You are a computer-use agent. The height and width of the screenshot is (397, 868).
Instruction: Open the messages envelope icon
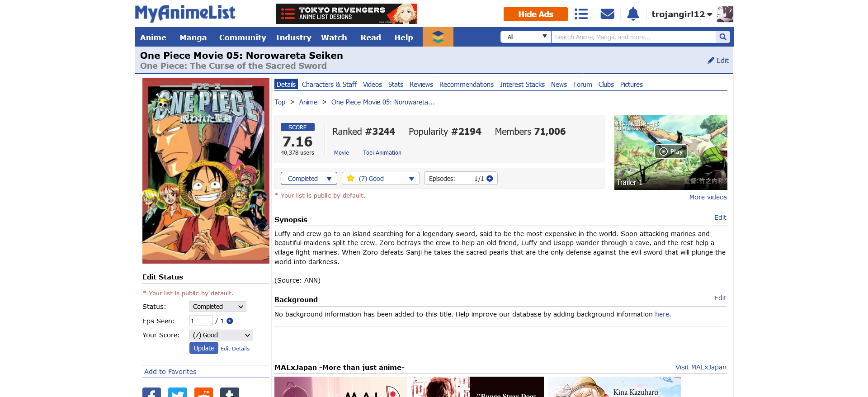point(607,14)
